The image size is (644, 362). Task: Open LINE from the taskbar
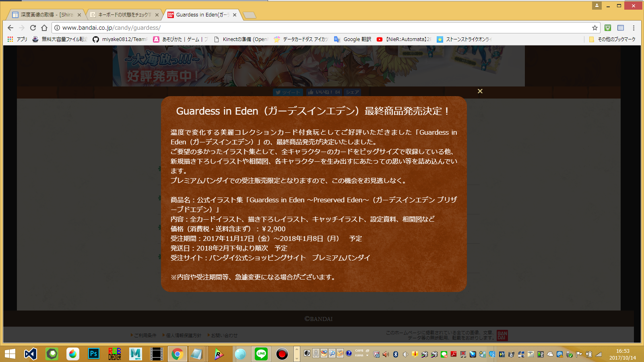(x=261, y=354)
